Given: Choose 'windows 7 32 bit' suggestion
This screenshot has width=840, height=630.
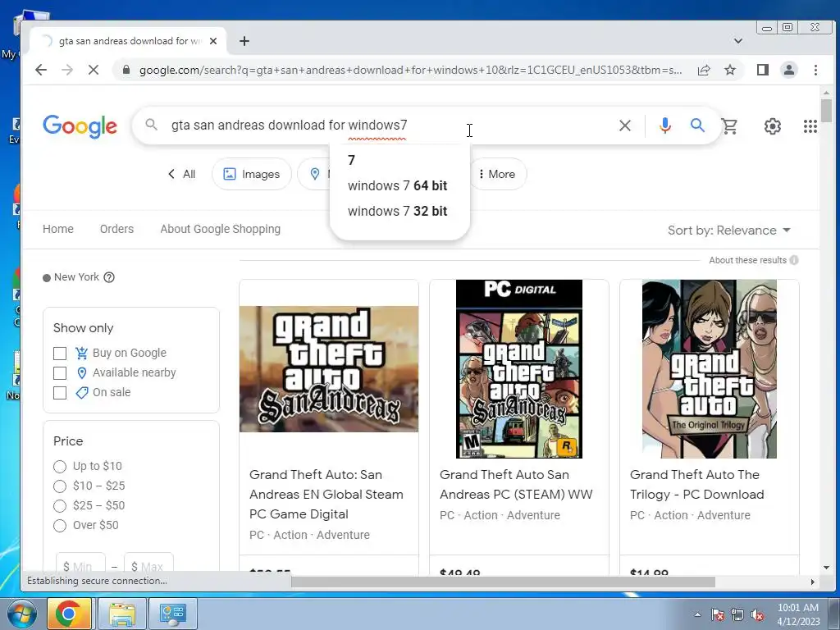Looking at the screenshot, I should click(x=399, y=211).
